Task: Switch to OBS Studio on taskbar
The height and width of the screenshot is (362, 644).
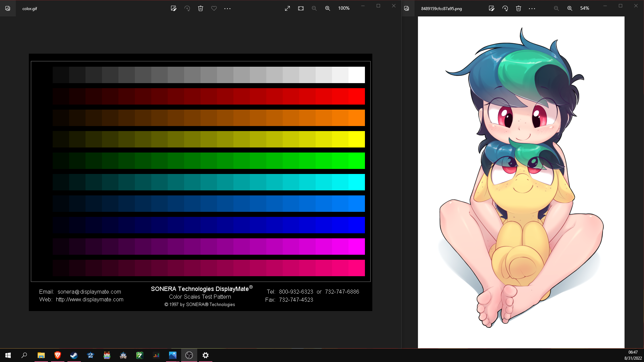Action: 189,355
